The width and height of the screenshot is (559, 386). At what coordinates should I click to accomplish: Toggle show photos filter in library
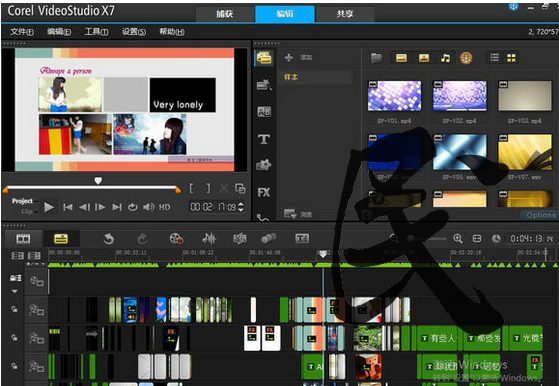[424, 58]
